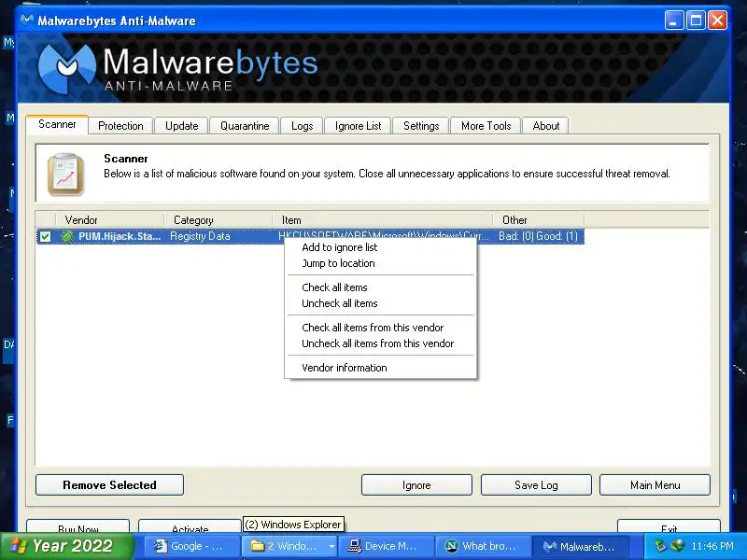Show the About tab

[546, 126]
